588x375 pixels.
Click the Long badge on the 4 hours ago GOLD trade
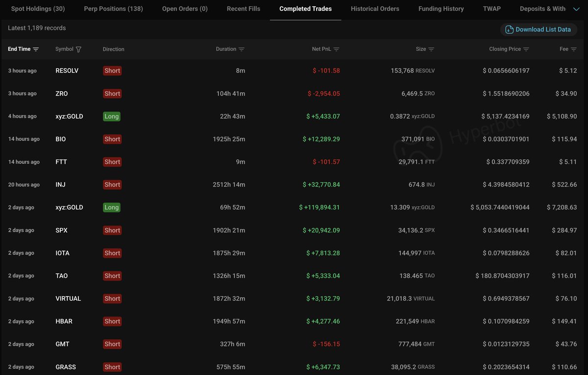tap(112, 117)
